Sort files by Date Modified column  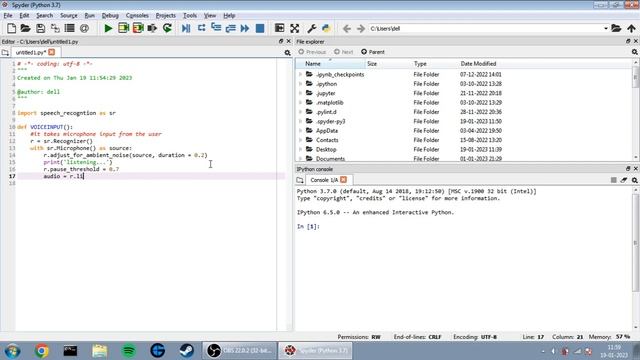478,64
